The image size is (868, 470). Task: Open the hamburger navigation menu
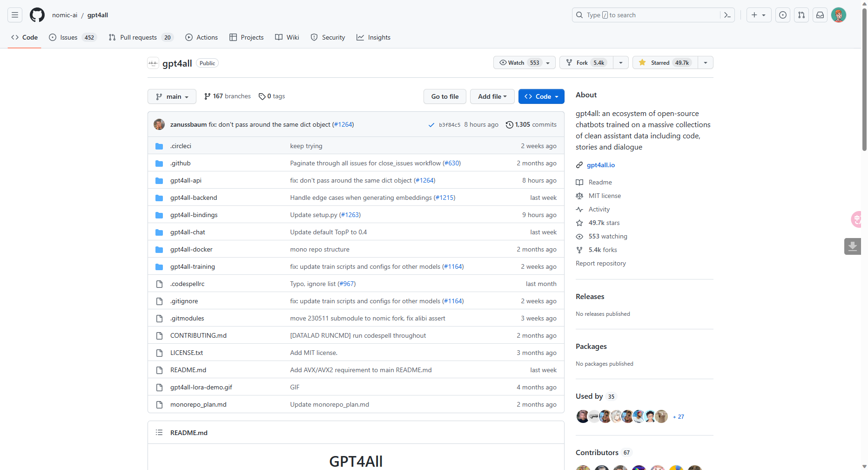coord(15,15)
